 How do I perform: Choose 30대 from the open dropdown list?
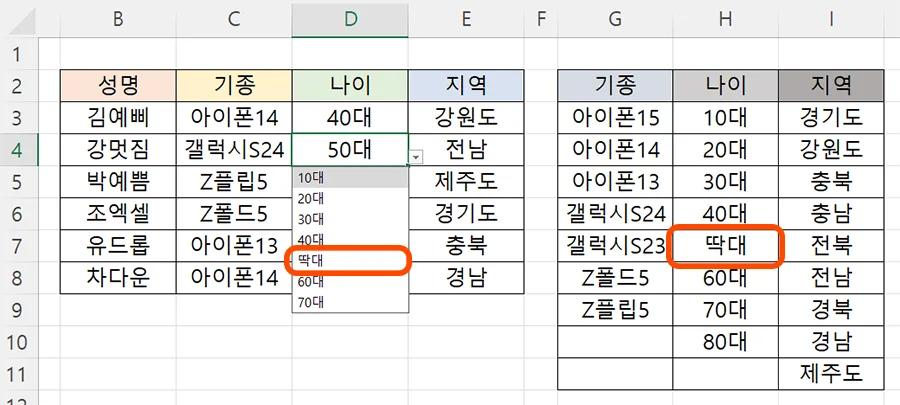[350, 219]
